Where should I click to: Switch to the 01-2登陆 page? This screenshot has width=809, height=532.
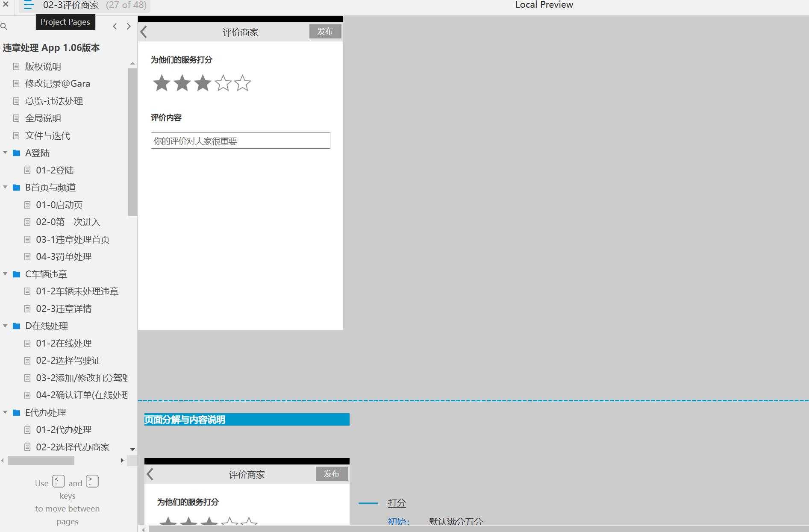(x=55, y=170)
